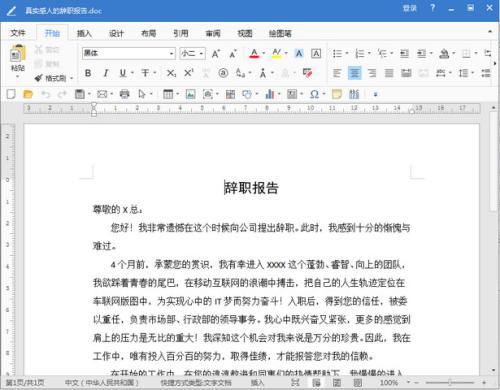Click the insert chart icon
This screenshot has width=500, height=390.
[x=270, y=94]
